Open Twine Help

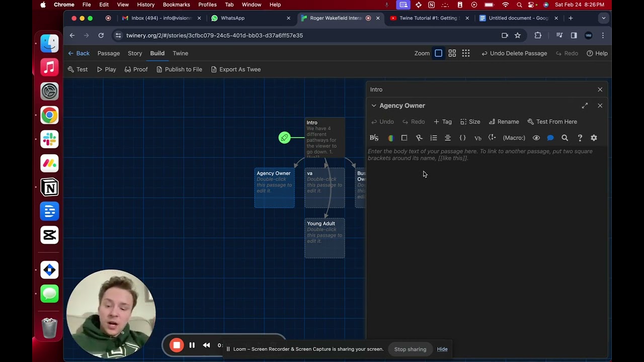coord(597,53)
